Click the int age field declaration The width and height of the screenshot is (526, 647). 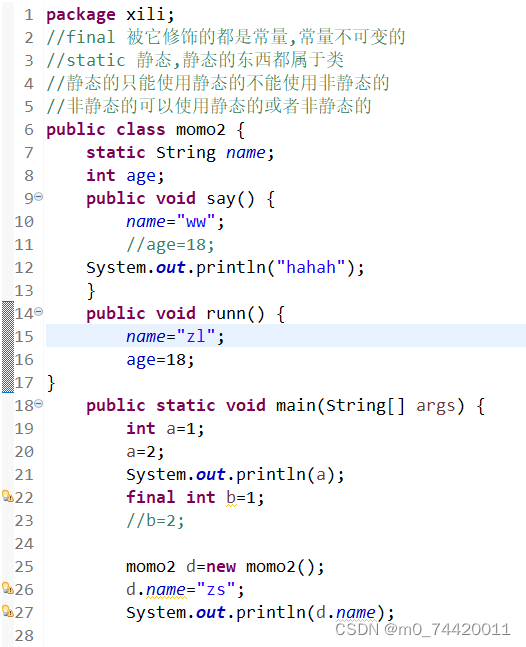pyautogui.click(x=125, y=176)
